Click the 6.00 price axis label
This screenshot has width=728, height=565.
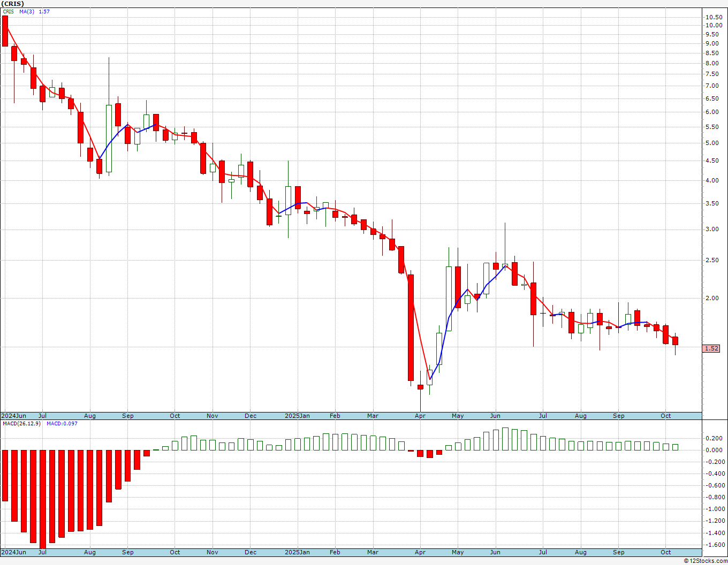click(712, 112)
